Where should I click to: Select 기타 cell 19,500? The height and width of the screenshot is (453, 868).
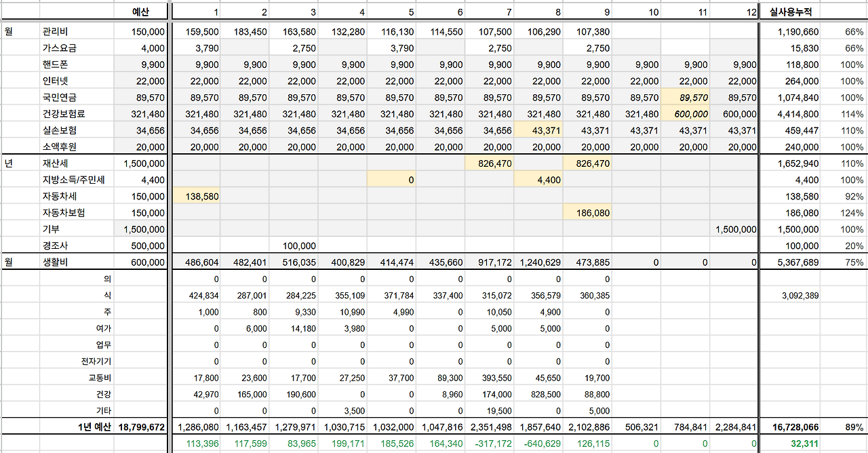(500, 410)
